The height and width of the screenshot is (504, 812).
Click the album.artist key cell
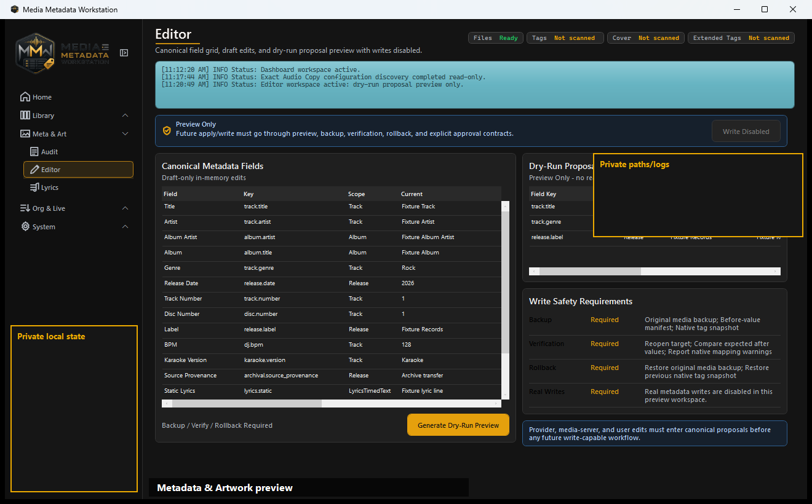click(x=258, y=237)
